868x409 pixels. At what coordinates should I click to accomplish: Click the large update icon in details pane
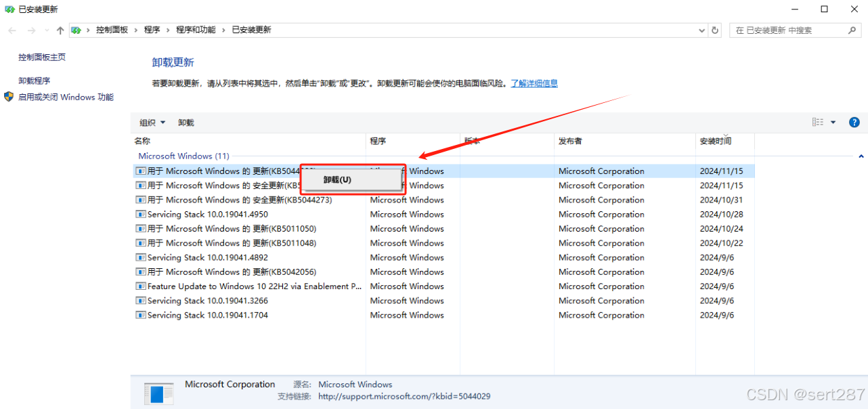[158, 394]
